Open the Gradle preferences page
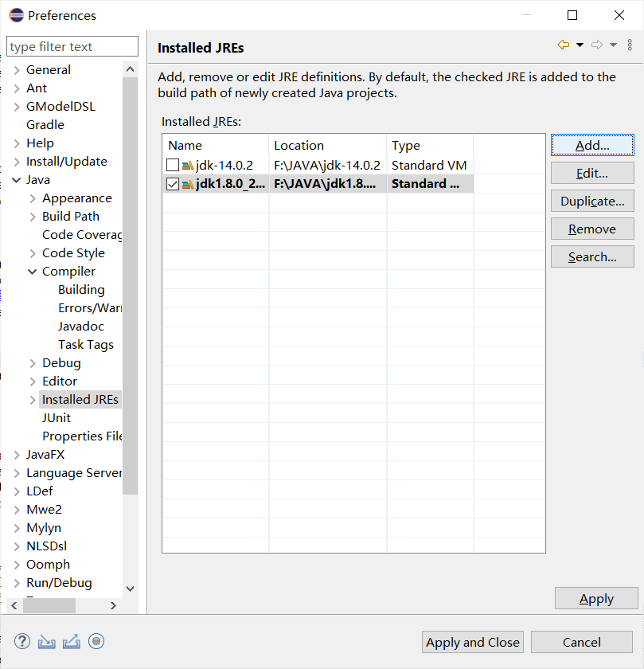The image size is (644, 669). pos(45,124)
